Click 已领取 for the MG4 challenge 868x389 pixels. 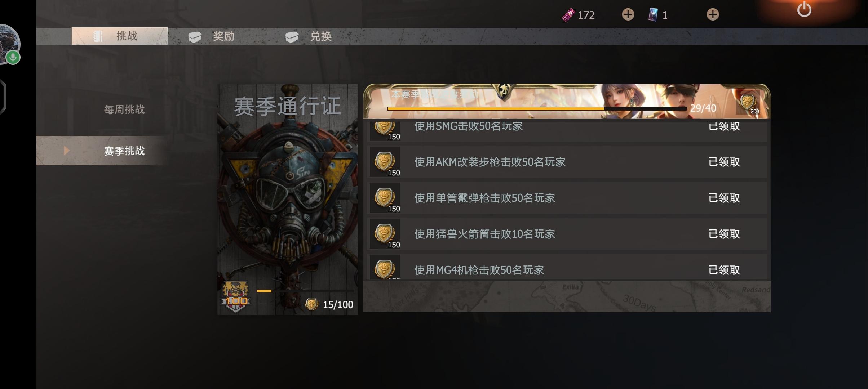[x=724, y=270]
